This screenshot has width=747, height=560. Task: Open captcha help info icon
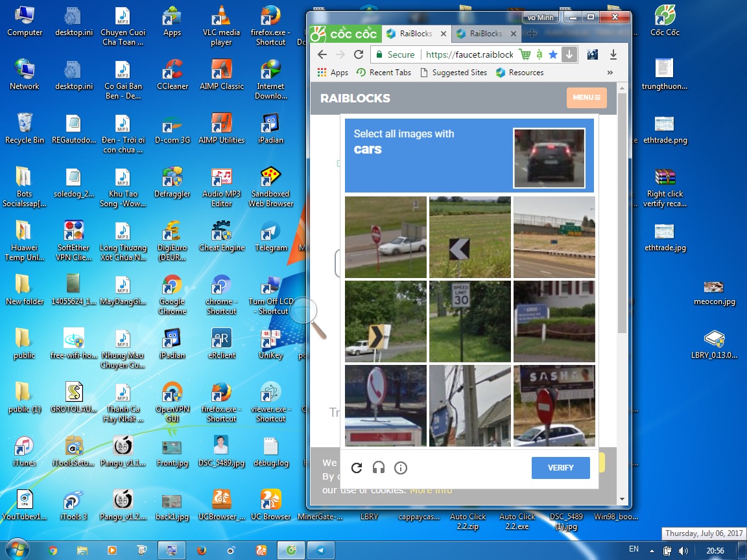(401, 468)
